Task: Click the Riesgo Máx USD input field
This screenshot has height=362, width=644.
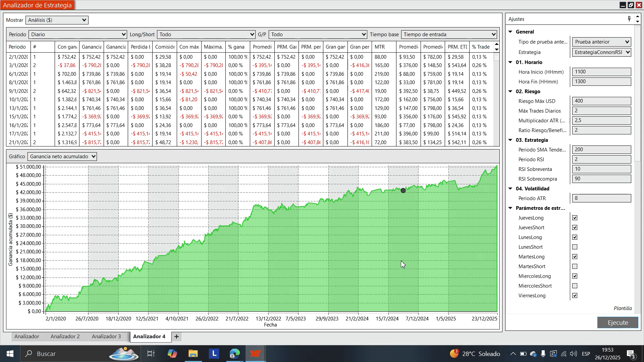Action: coord(601,101)
